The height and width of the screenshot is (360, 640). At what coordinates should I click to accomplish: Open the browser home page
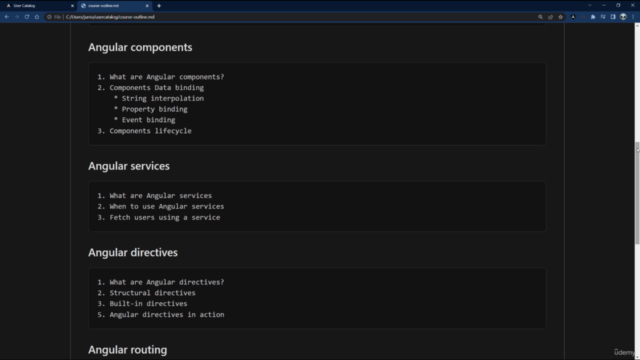[37, 17]
